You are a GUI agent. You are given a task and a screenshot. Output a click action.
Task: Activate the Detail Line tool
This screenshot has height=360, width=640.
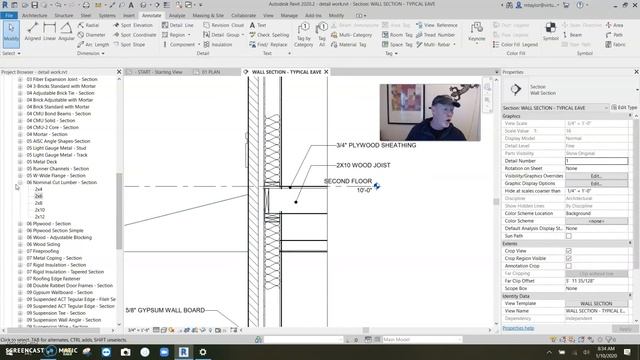(178, 25)
